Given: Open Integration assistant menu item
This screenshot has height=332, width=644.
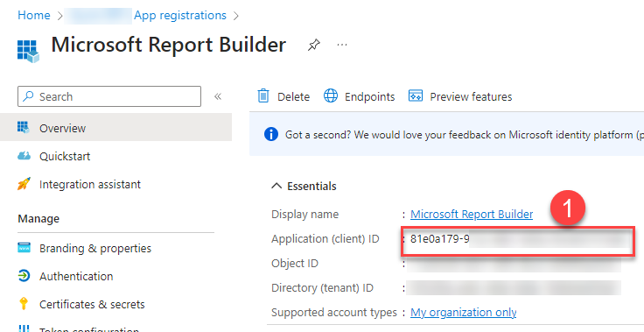Looking at the screenshot, I should [x=90, y=184].
